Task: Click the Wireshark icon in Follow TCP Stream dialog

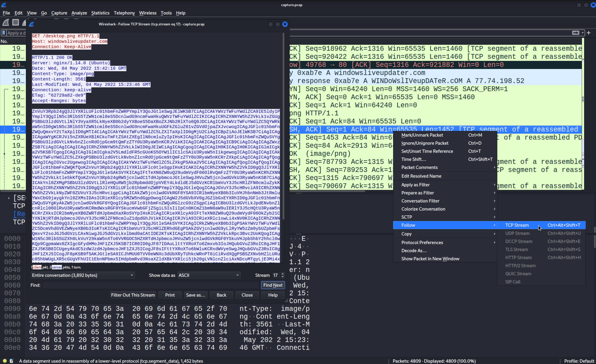Action: click(32, 24)
